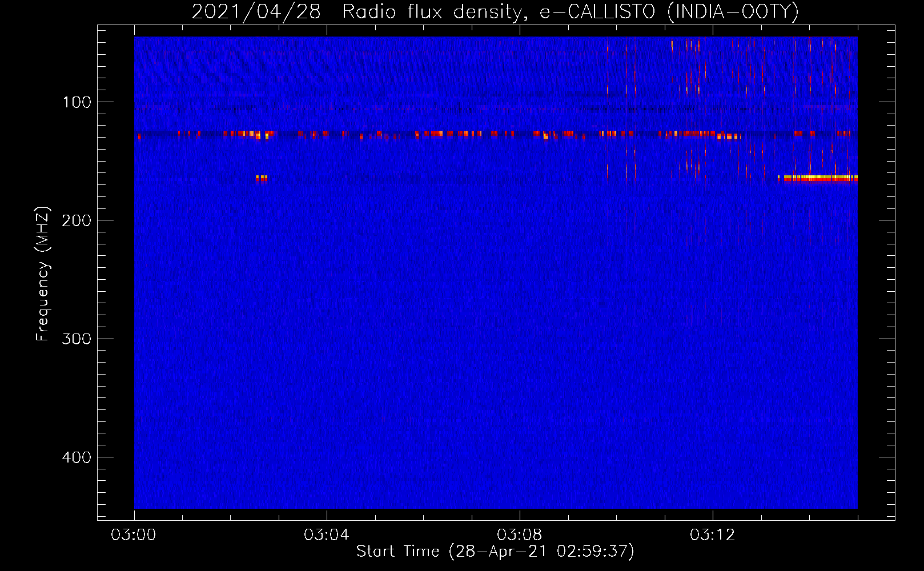Click the '03:12' time tick label

point(713,535)
